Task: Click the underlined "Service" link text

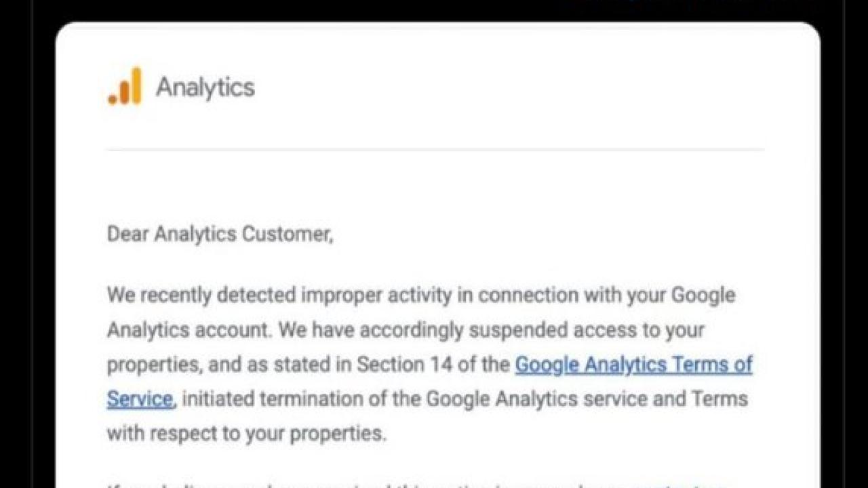Action: click(140, 399)
